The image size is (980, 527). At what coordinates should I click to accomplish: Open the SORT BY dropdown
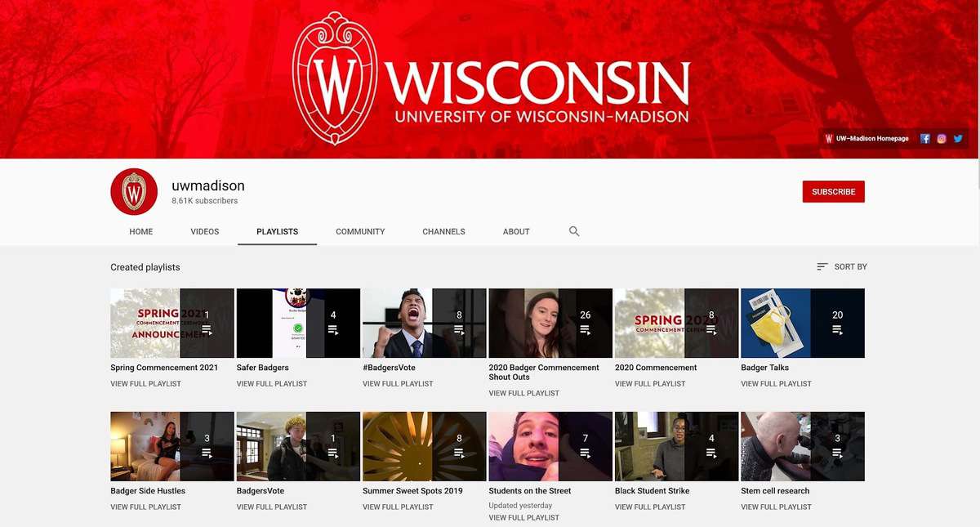(x=849, y=266)
